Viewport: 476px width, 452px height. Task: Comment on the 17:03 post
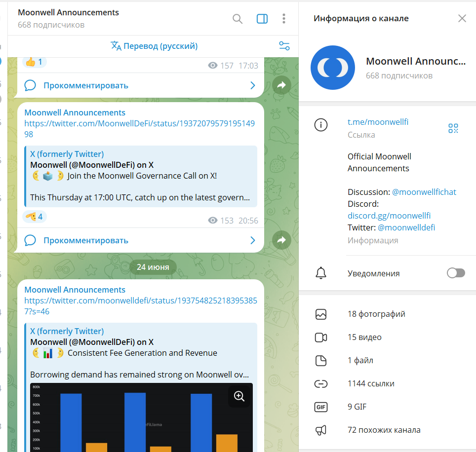[141, 85]
